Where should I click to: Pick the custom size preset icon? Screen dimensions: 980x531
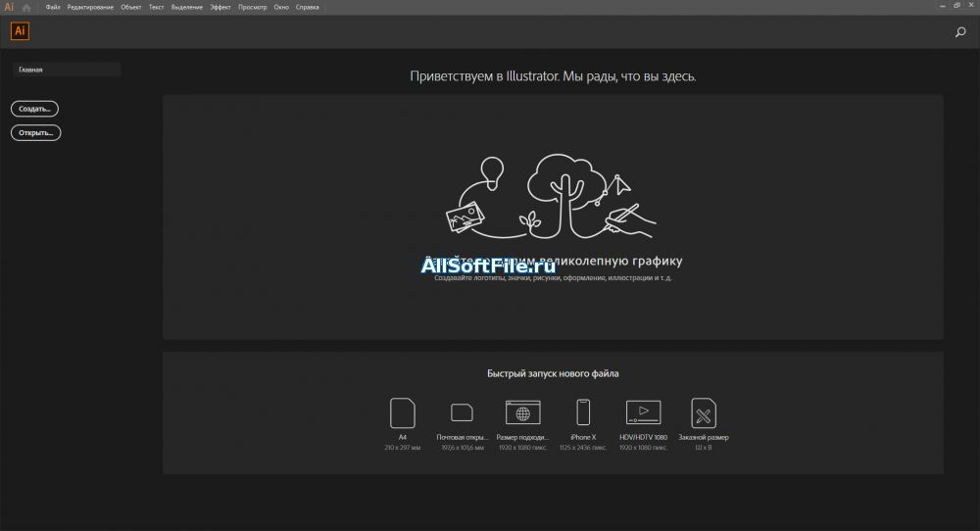pos(703,412)
